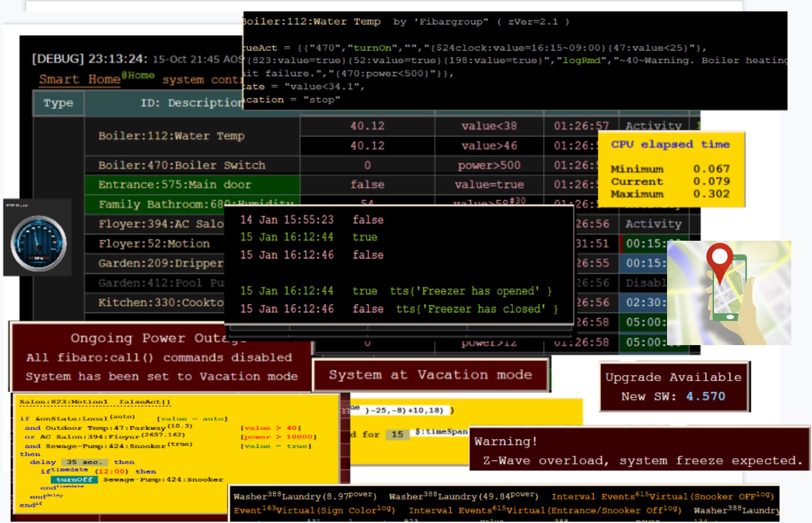Click the Interval Events (Snooker OFF) log entry

point(662,496)
